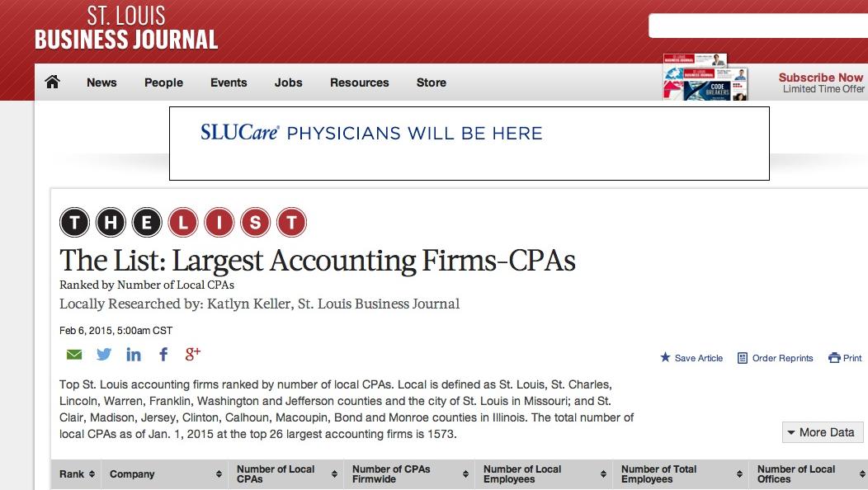Image resolution: width=868 pixels, height=490 pixels.
Task: Share the article on Google+
Action: pyautogui.click(x=193, y=354)
